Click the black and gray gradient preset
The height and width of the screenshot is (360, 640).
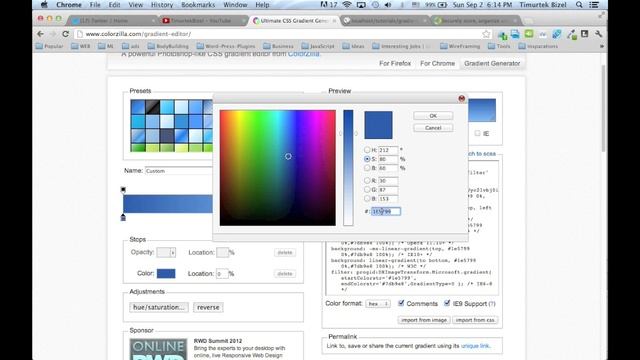click(152, 107)
